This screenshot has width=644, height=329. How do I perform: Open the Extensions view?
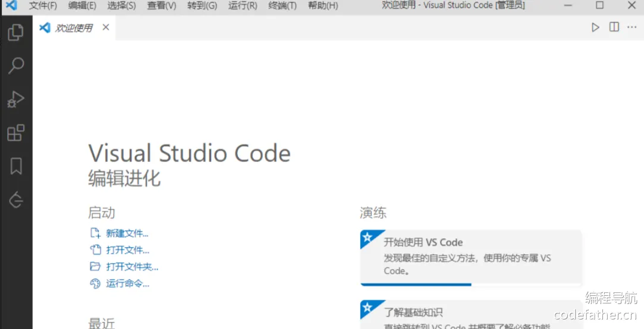(x=15, y=133)
